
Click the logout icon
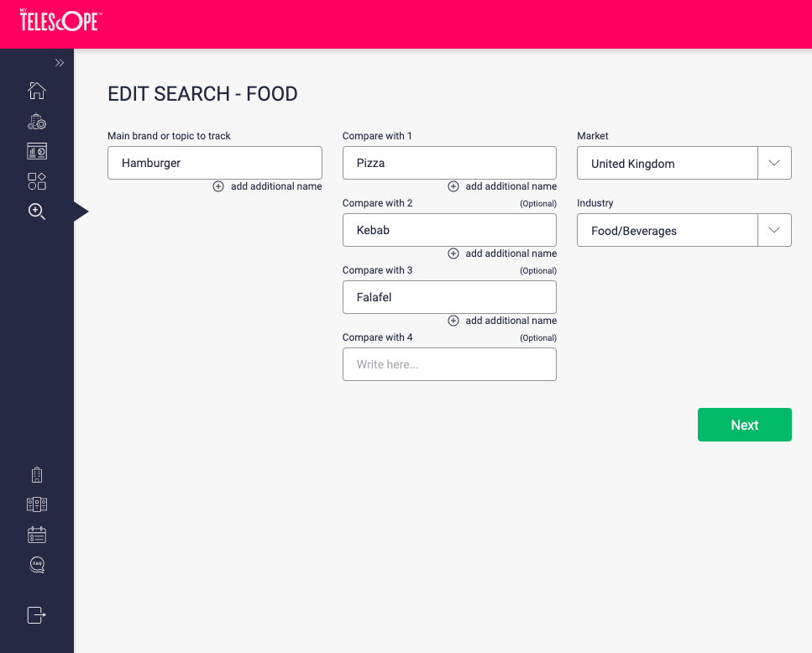(37, 615)
